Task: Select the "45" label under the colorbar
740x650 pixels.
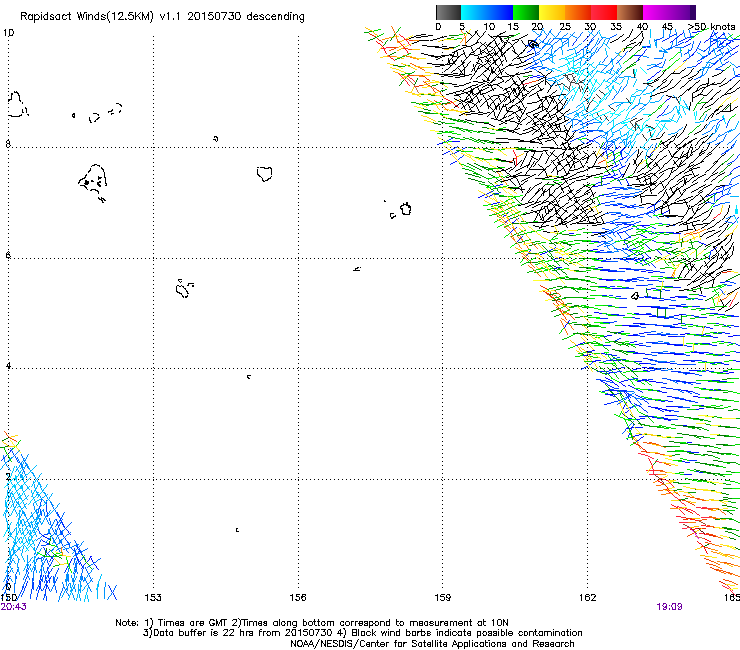Action: pos(667,27)
